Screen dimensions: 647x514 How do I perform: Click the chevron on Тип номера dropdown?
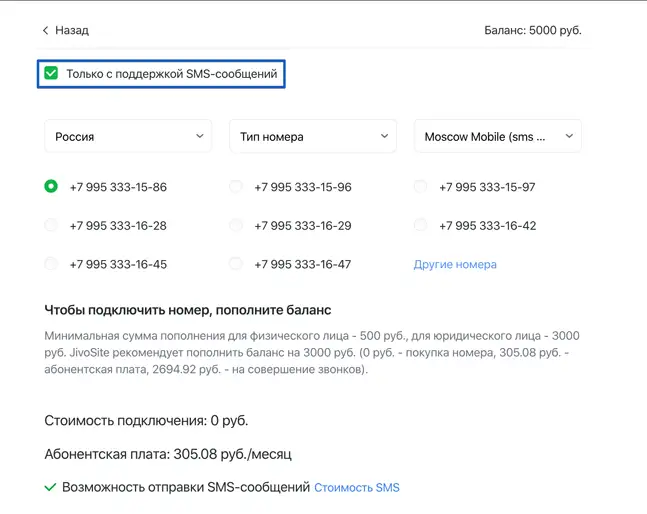tap(384, 136)
